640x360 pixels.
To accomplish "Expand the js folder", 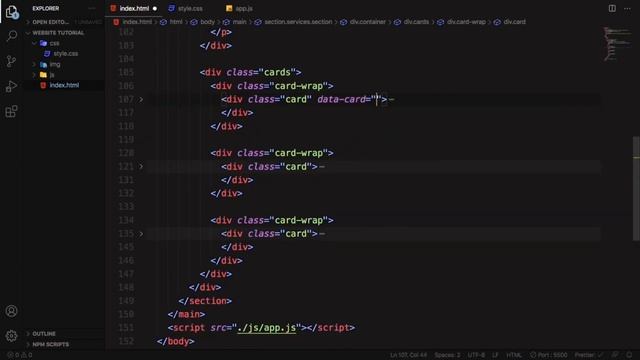I will [x=52, y=75].
